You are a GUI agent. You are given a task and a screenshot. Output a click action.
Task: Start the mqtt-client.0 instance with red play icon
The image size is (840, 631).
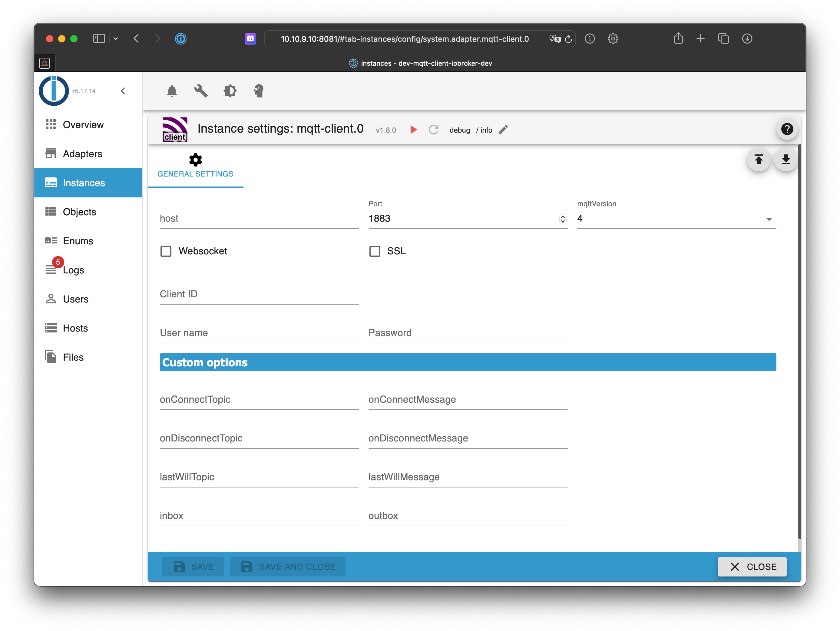pos(414,130)
